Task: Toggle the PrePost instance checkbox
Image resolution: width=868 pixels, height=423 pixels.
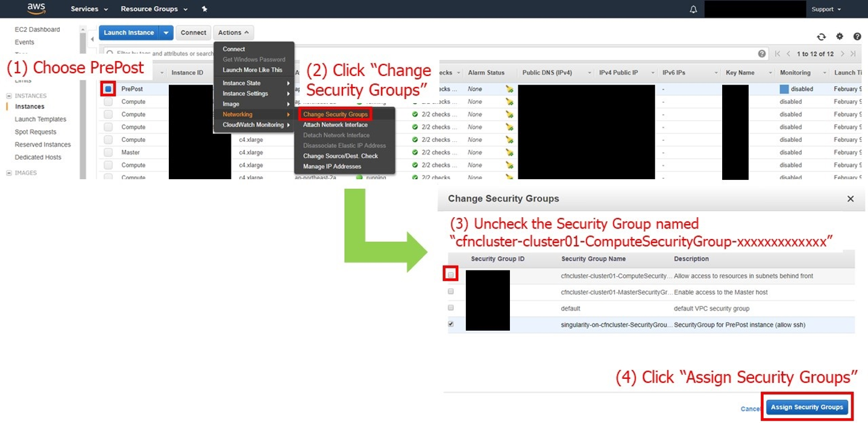Action: pyautogui.click(x=108, y=89)
